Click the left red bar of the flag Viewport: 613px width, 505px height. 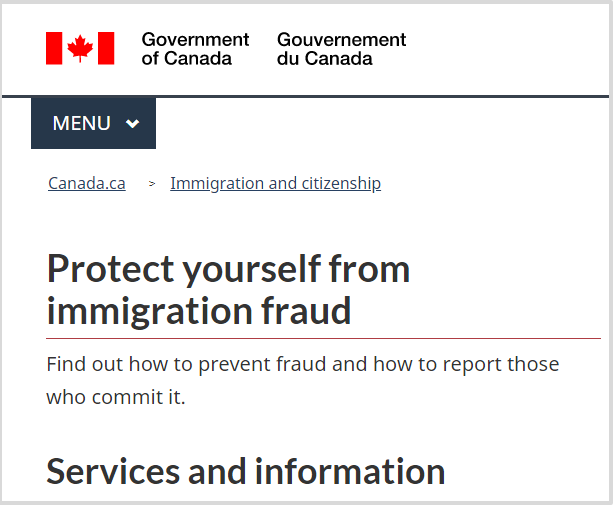pyautogui.click(x=54, y=48)
